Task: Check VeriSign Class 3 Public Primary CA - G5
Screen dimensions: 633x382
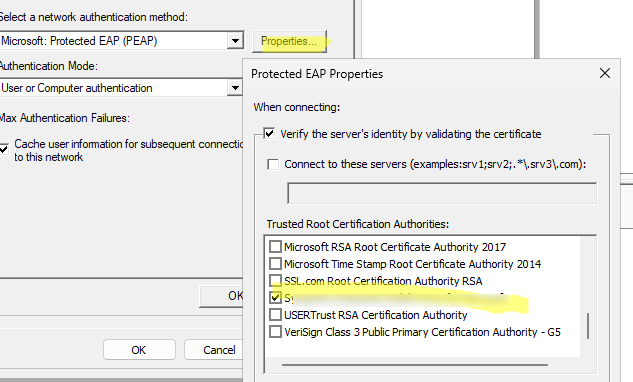Action: pyautogui.click(x=275, y=332)
